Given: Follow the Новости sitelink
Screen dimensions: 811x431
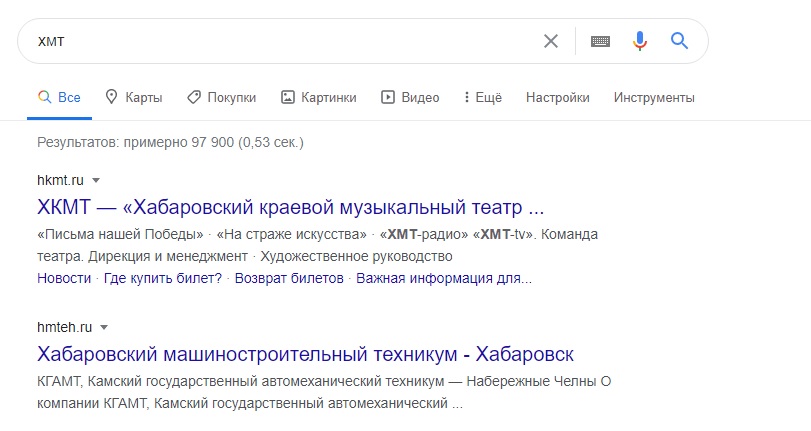Looking at the screenshot, I should point(64,278).
